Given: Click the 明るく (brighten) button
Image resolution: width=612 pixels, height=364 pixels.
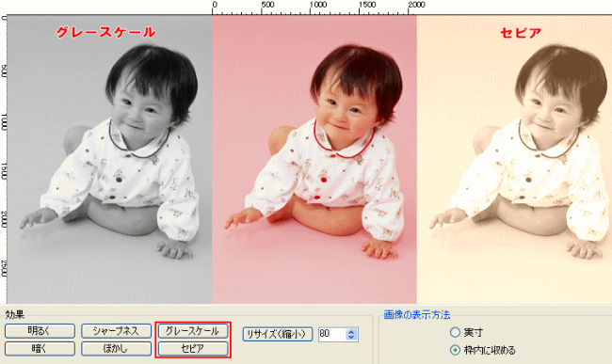Looking at the screenshot, I should (40, 331).
